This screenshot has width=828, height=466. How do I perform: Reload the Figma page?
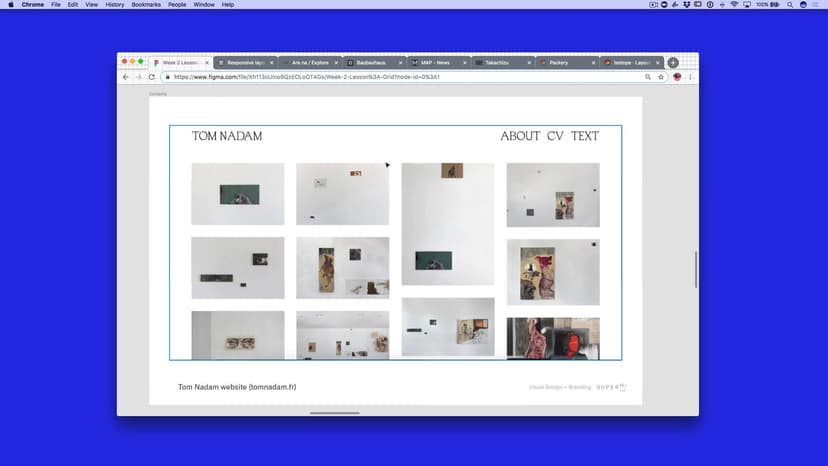click(152, 77)
